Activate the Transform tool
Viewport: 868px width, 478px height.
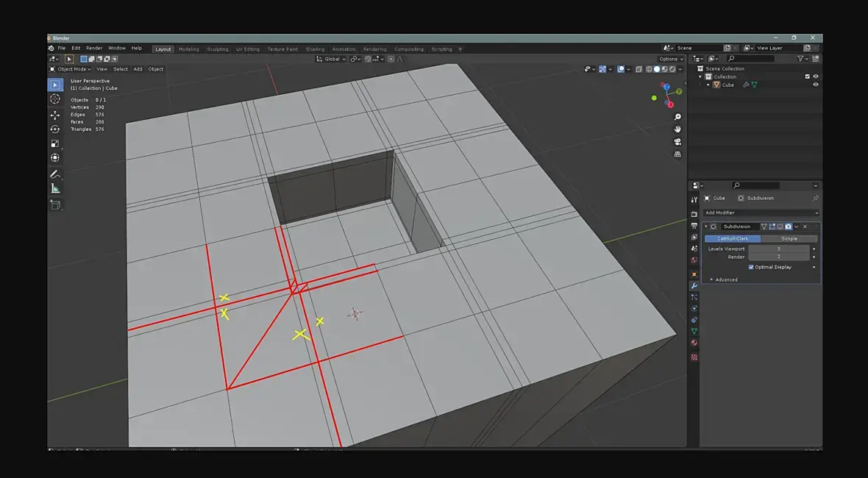pos(55,157)
